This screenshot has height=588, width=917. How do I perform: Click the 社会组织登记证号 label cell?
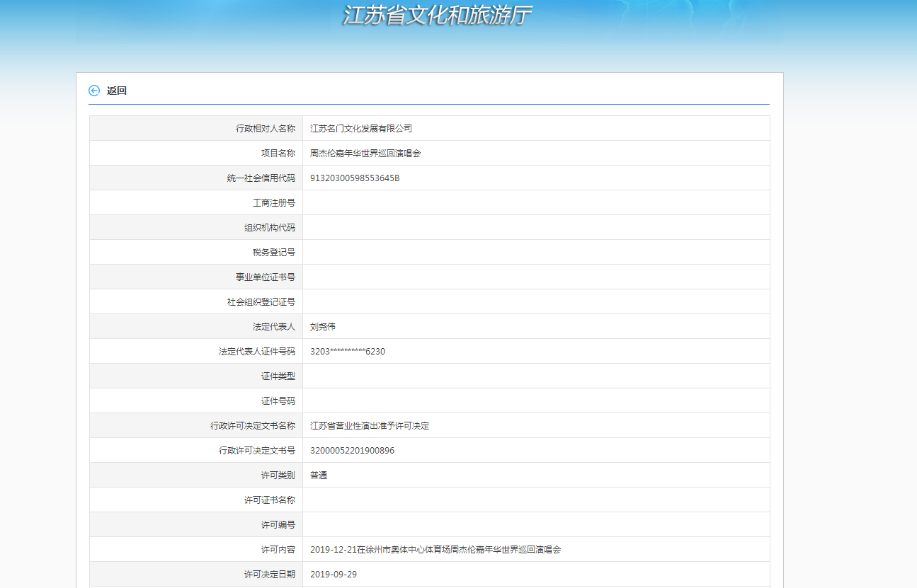point(261,302)
